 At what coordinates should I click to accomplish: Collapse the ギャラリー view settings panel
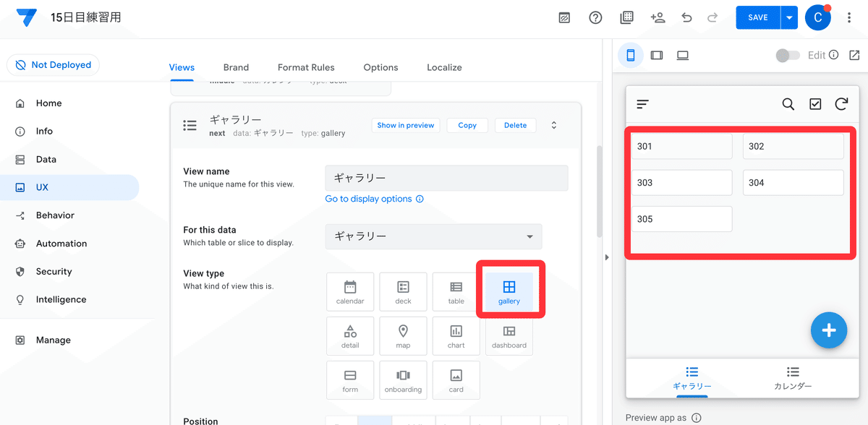click(x=553, y=125)
